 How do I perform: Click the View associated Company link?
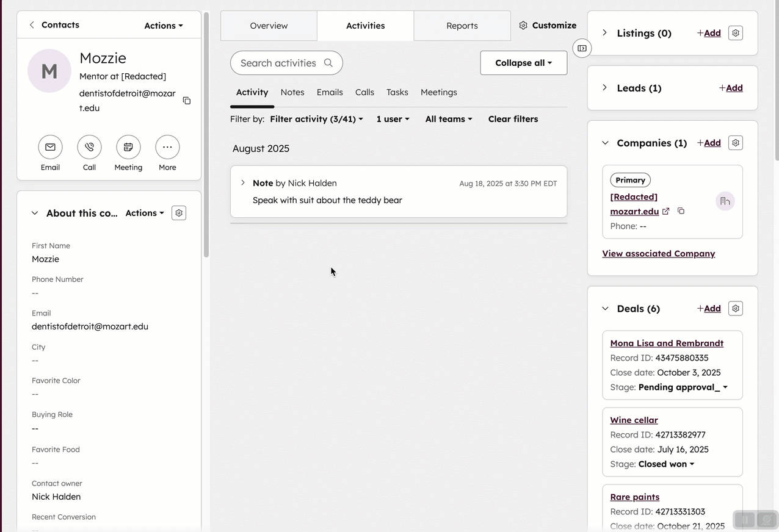tap(658, 253)
